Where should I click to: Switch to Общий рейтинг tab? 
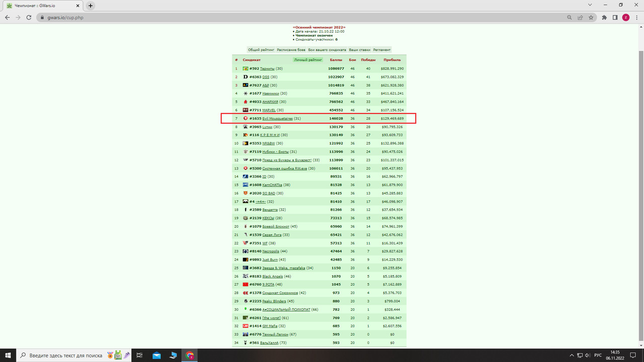point(261,50)
